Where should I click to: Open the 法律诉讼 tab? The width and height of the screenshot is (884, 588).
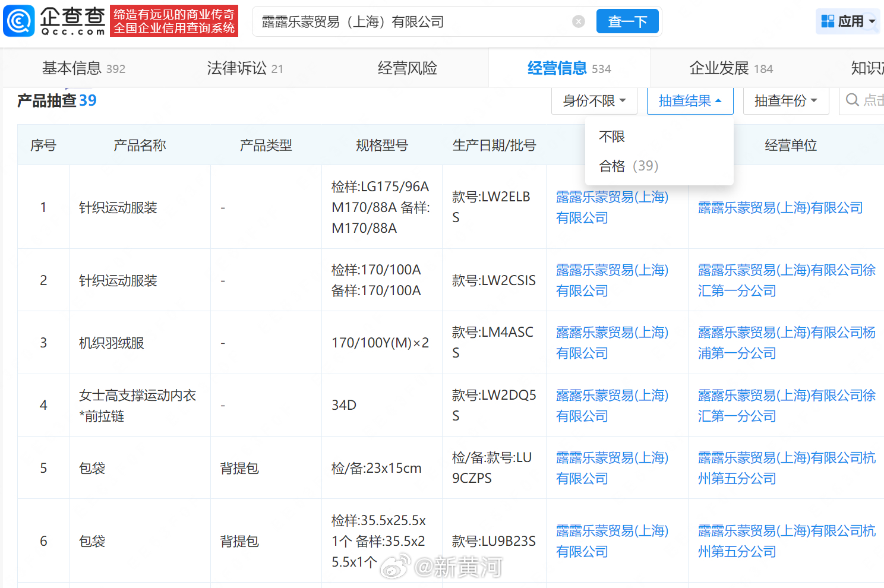pyautogui.click(x=244, y=68)
